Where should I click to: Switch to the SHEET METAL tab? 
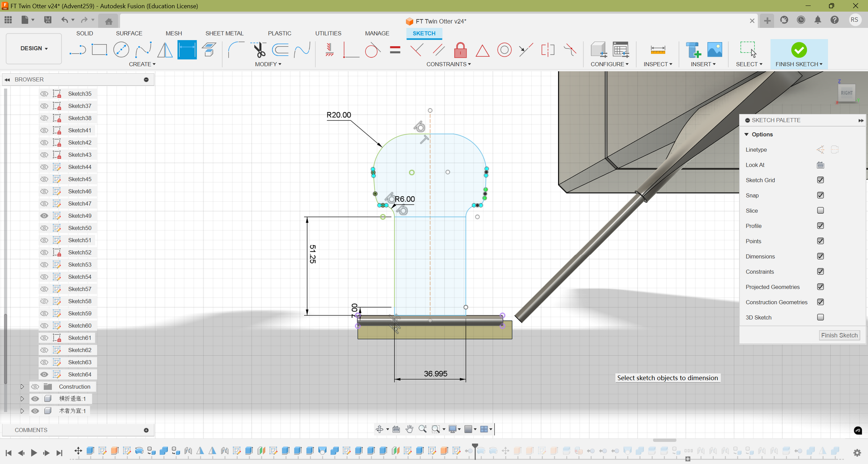coord(224,33)
